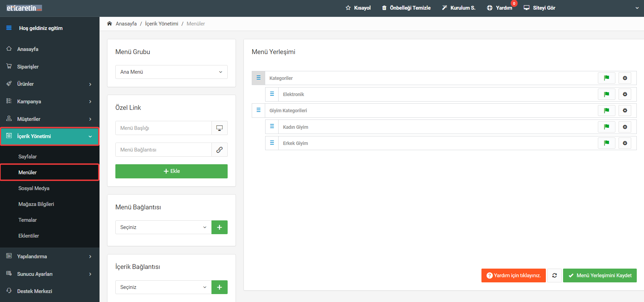
Task: Open settings gear for Giyim Kategorileri
Action: 625,111
